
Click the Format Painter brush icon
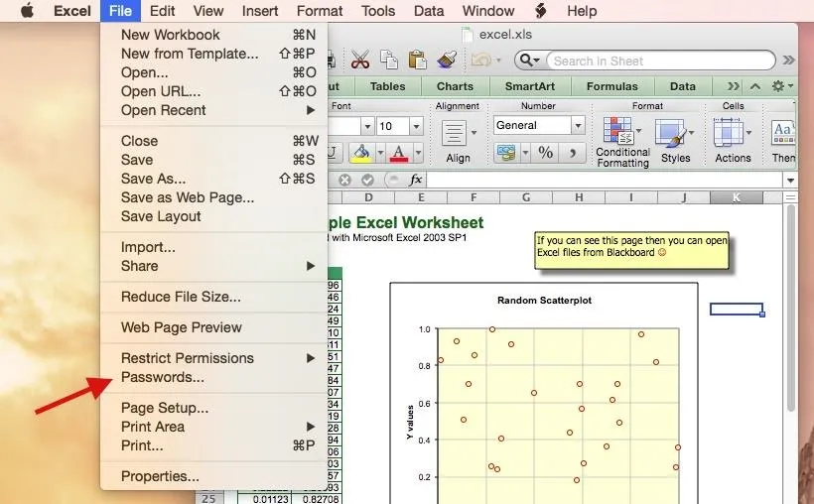click(447, 61)
